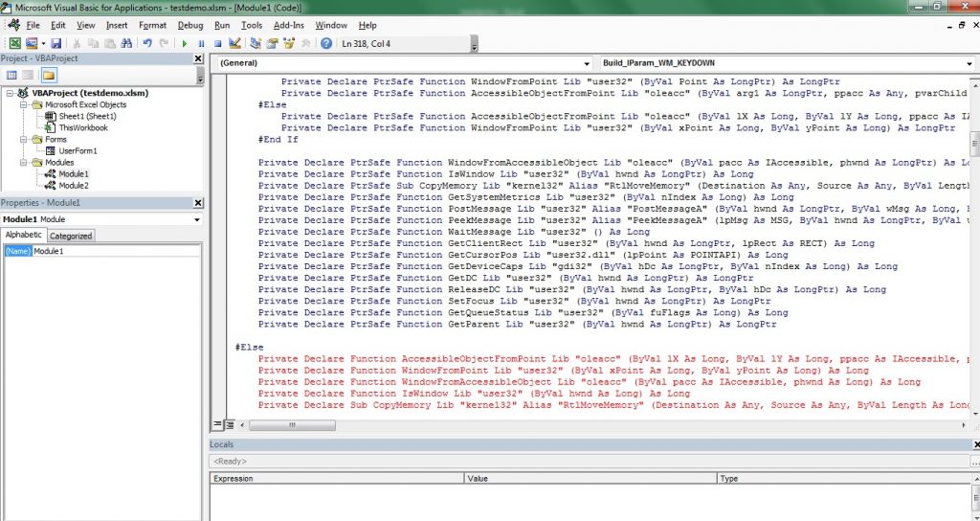
Task: Open the Run menu
Action: [222, 25]
